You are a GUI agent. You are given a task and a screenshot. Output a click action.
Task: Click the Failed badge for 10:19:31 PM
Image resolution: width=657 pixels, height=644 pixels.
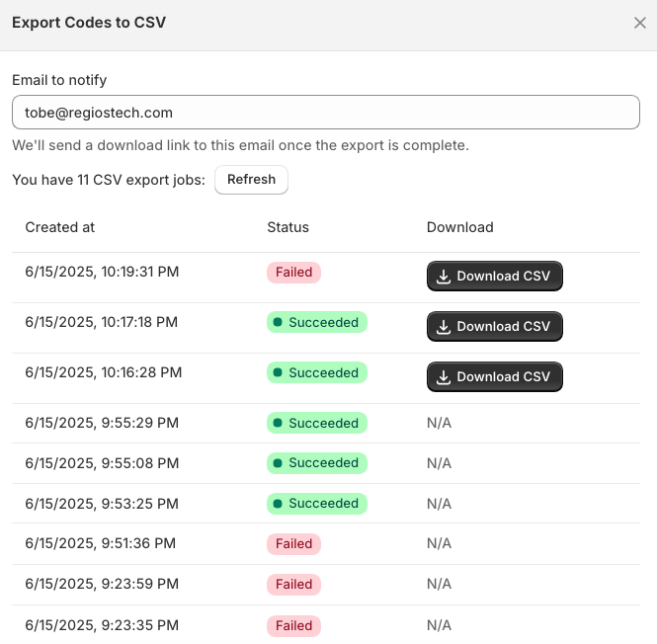(293, 272)
